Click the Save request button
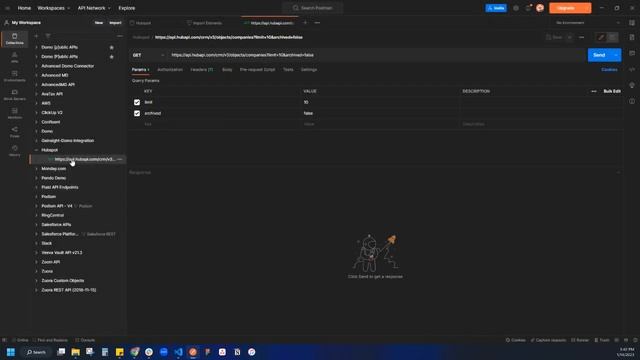This screenshot has height=360, width=640. pos(554,37)
